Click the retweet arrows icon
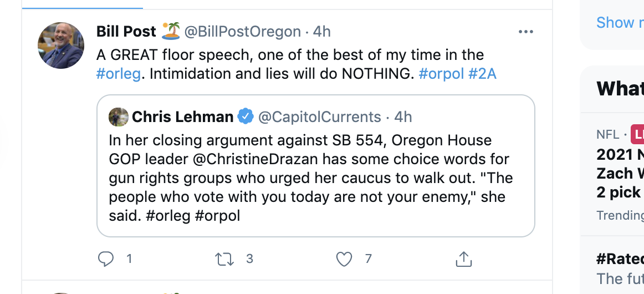This screenshot has width=644, height=294. 224,258
